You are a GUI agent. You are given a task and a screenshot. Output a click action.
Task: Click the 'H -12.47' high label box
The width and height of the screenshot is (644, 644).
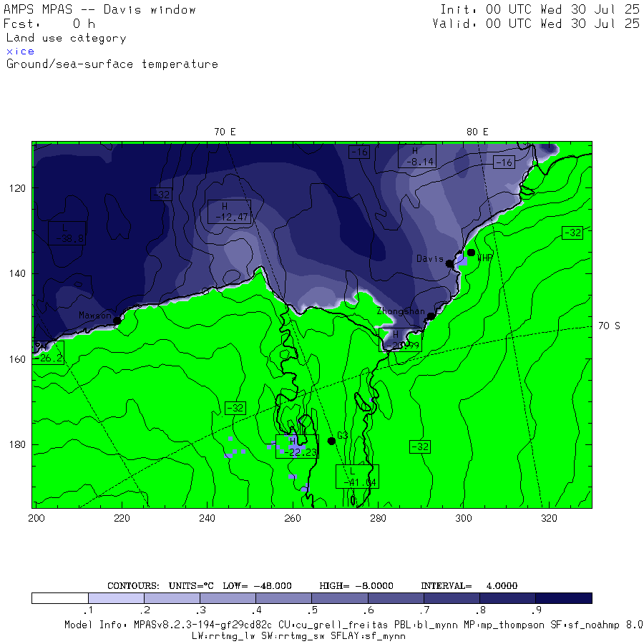point(229,212)
